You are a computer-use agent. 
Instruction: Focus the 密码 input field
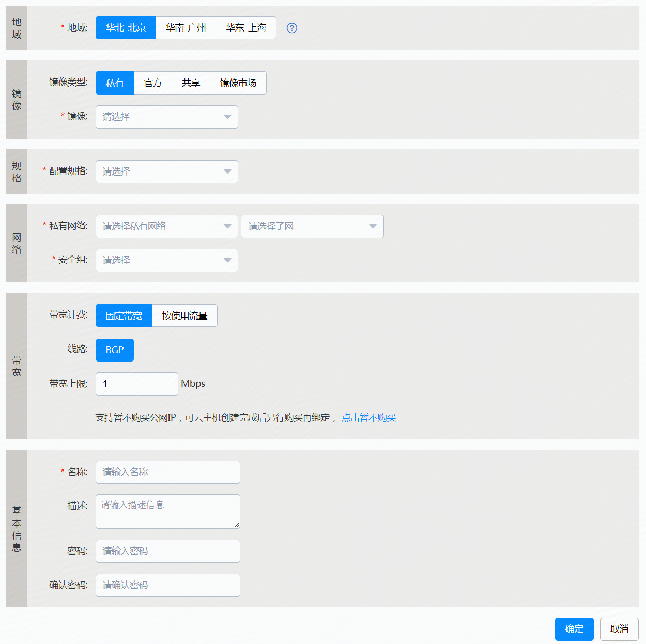pyautogui.click(x=168, y=552)
